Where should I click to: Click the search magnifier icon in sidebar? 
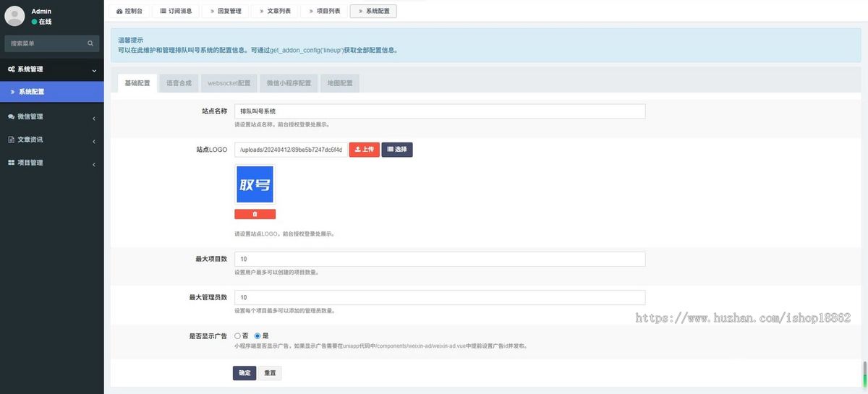pyautogui.click(x=90, y=43)
